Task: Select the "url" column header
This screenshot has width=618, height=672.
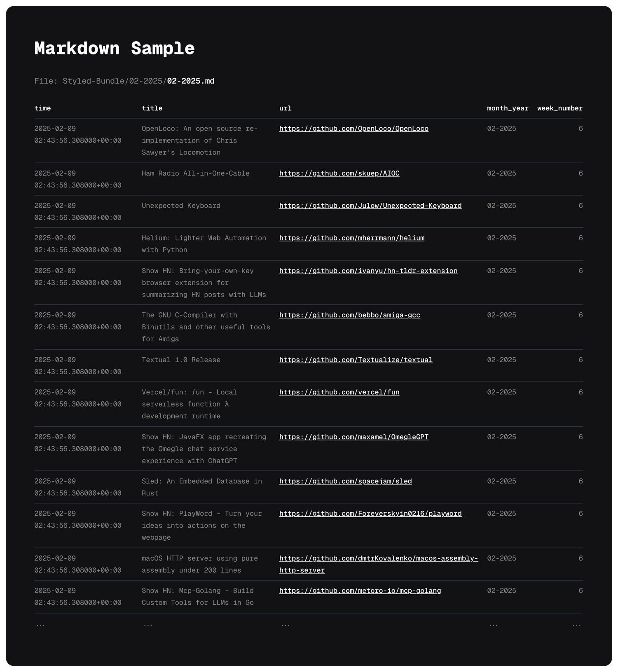Action: point(285,108)
